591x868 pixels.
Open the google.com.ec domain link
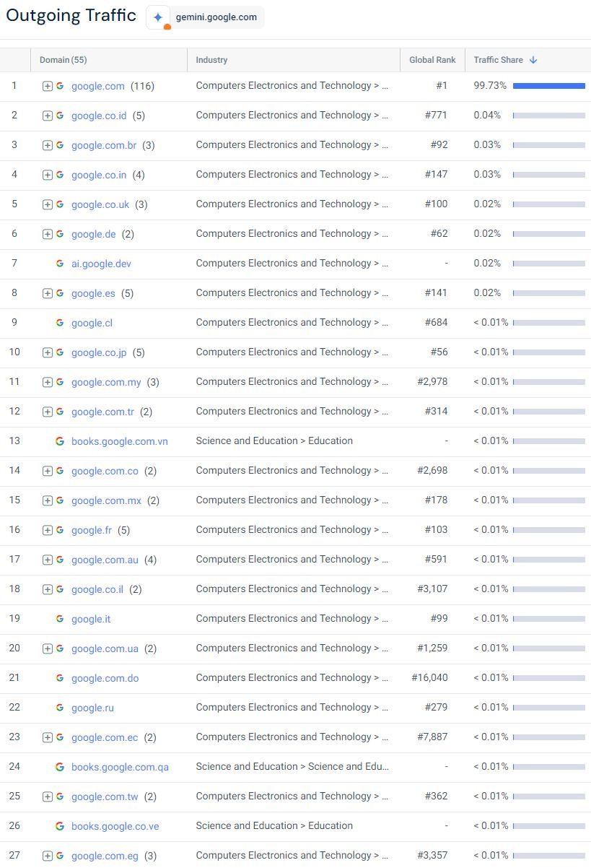coord(105,737)
